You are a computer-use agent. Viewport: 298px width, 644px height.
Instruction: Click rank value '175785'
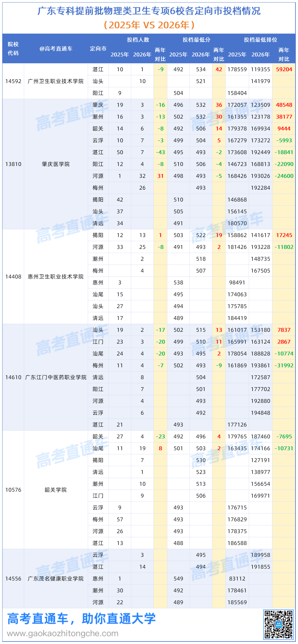(237, 306)
